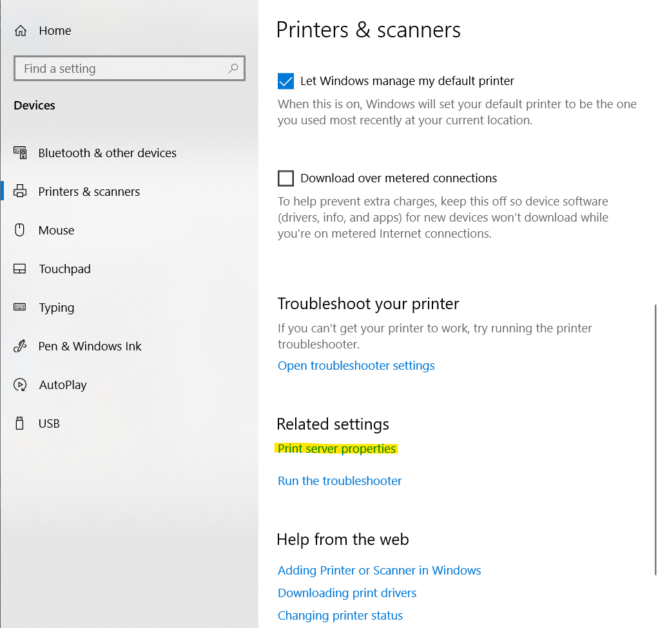Click the Printers & scanners page title

(x=368, y=30)
